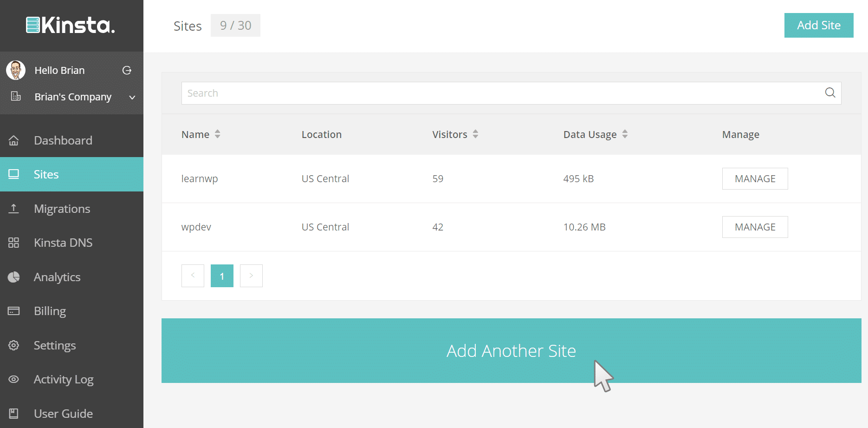Click the learnwp visitors count 59
Viewport: 868px width, 428px height.
(438, 178)
